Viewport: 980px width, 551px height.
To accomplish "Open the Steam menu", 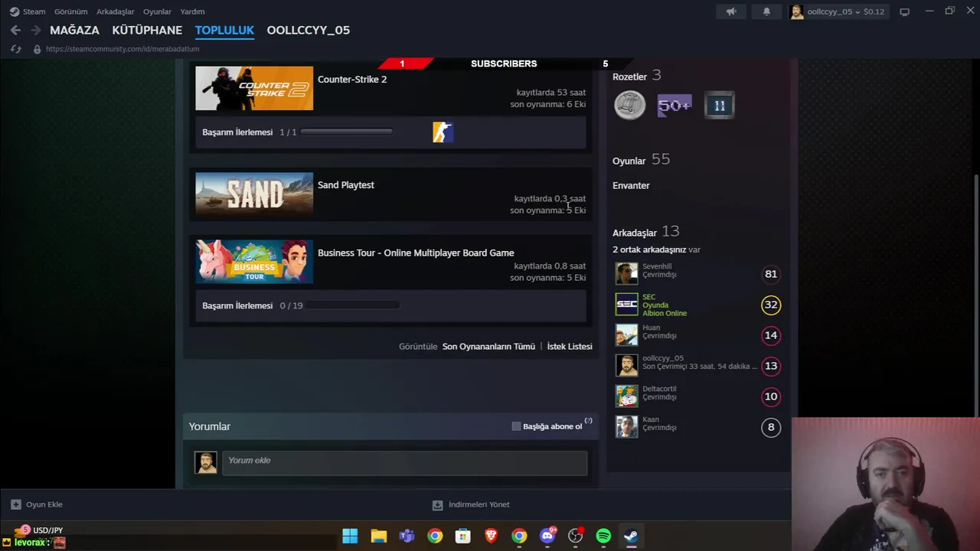I will (28, 11).
